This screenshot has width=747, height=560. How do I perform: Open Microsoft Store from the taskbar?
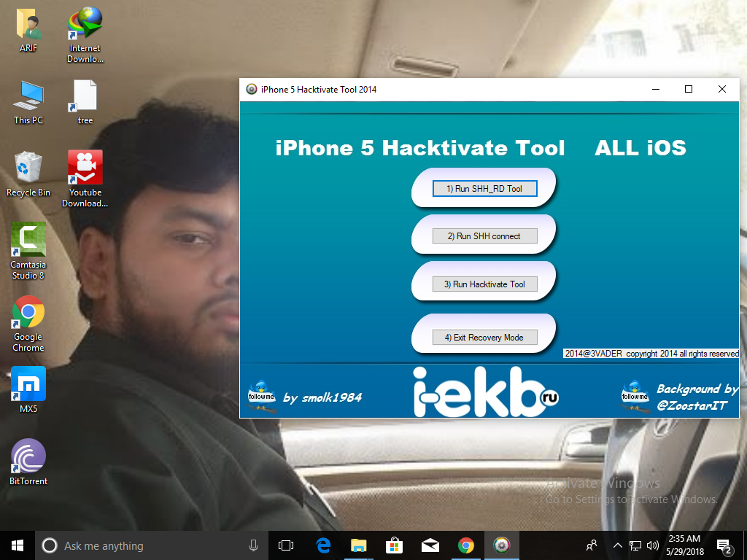click(x=395, y=545)
